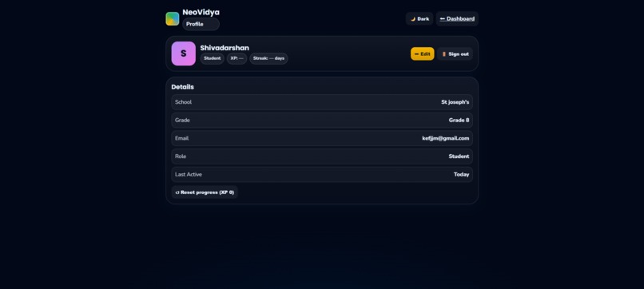
Task: Click the Last Active row label
Action: 188,175
